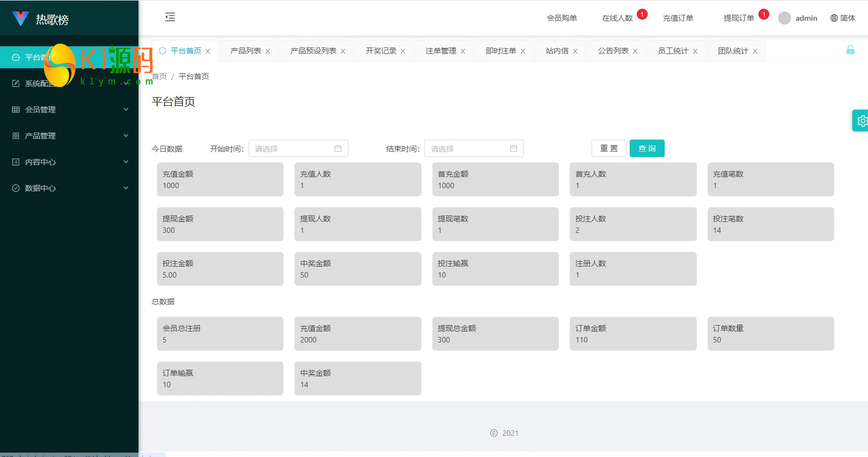Click the green lock icon
Image resolution: width=868 pixels, height=457 pixels.
pyautogui.click(x=850, y=50)
